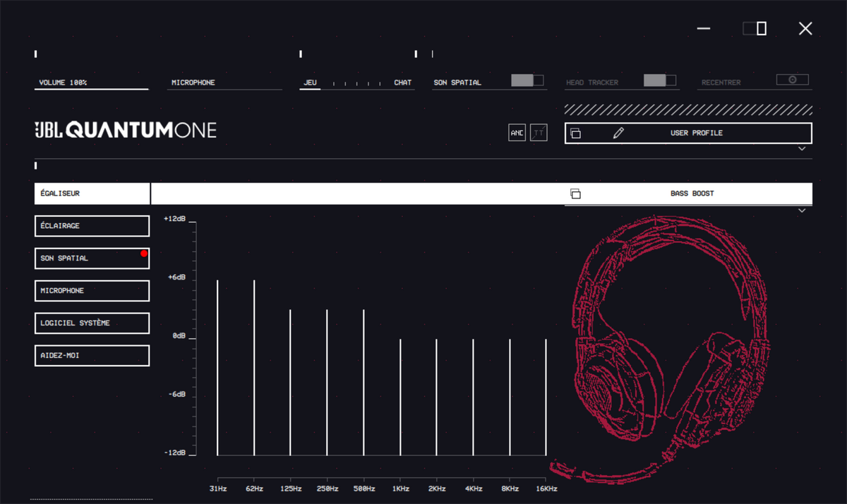This screenshot has height=504, width=847.
Task: Open the User Profile selector
Action: click(x=688, y=133)
